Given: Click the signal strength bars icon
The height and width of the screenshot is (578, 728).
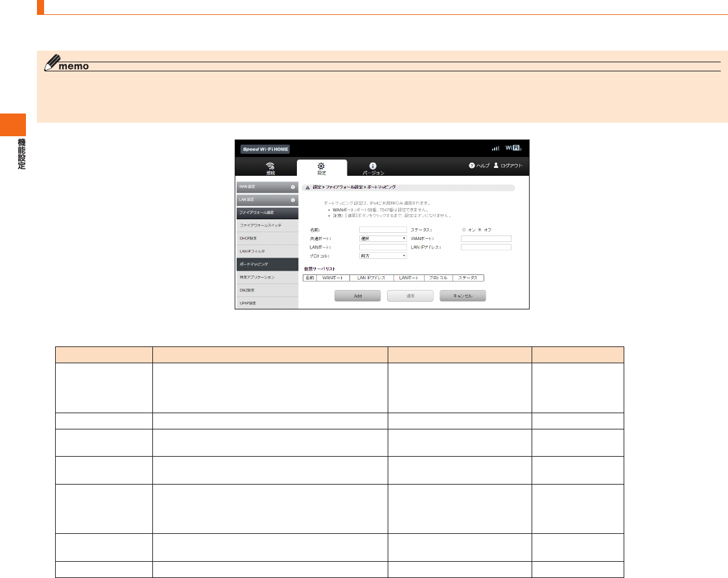Looking at the screenshot, I should (495, 148).
